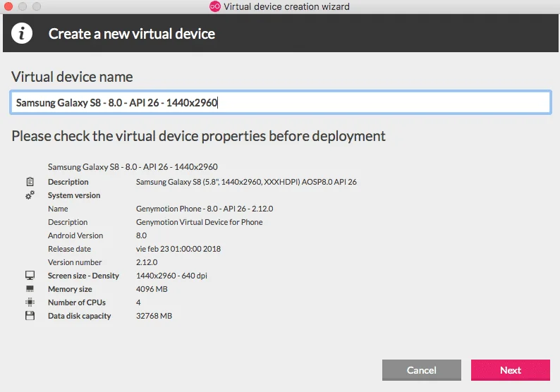Screen dimensions: 560x392
Task: Click the monitor icon beside Screen size
Action: click(x=30, y=275)
